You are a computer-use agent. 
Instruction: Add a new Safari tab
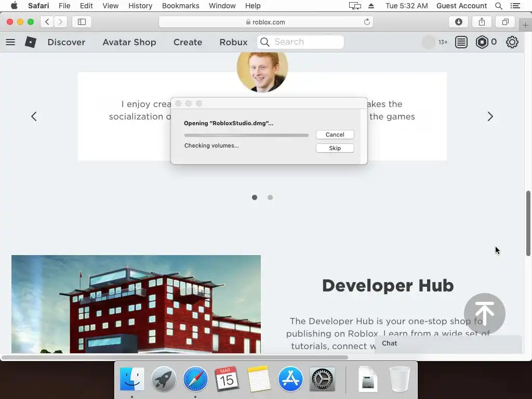point(525,25)
